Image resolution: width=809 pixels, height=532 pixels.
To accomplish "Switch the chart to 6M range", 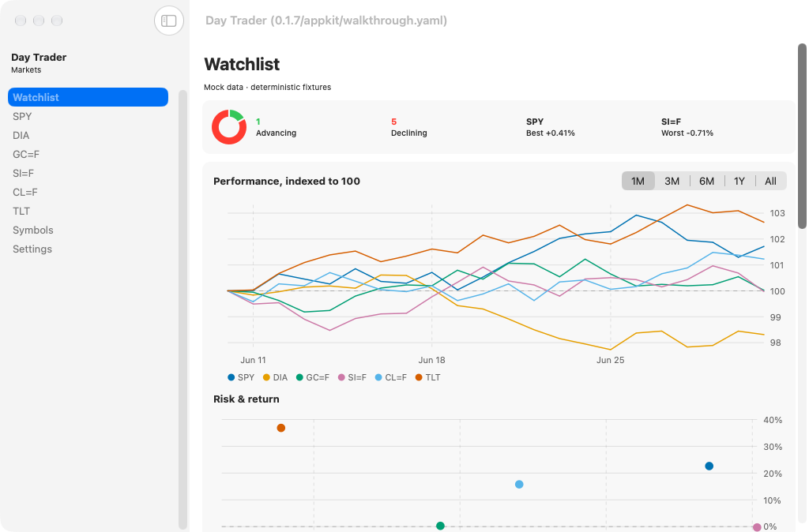I will [x=706, y=181].
